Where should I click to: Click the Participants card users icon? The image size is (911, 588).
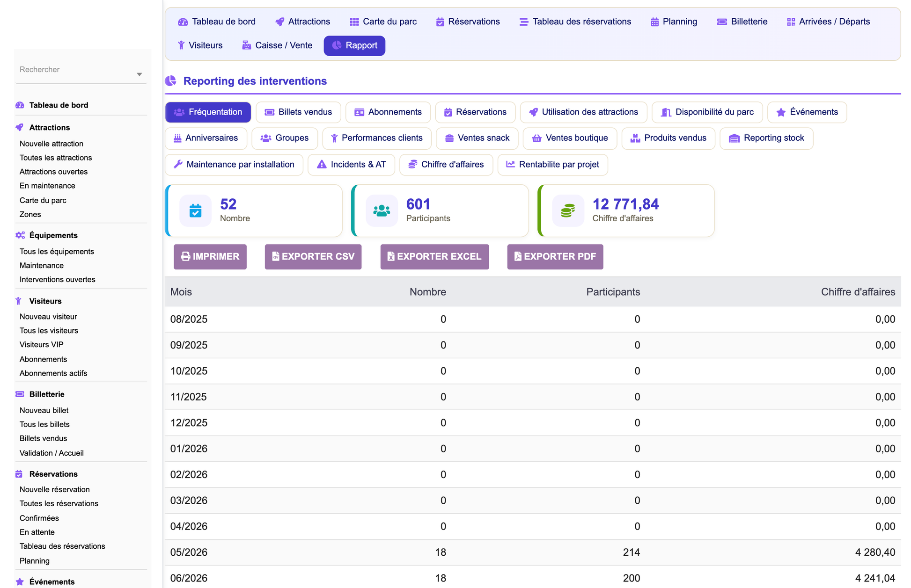pos(382,211)
